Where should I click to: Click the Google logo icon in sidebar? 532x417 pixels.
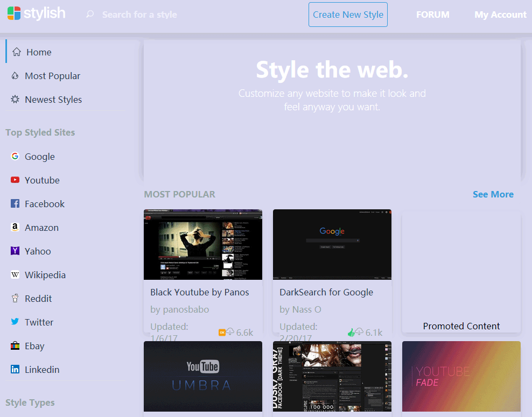click(15, 156)
